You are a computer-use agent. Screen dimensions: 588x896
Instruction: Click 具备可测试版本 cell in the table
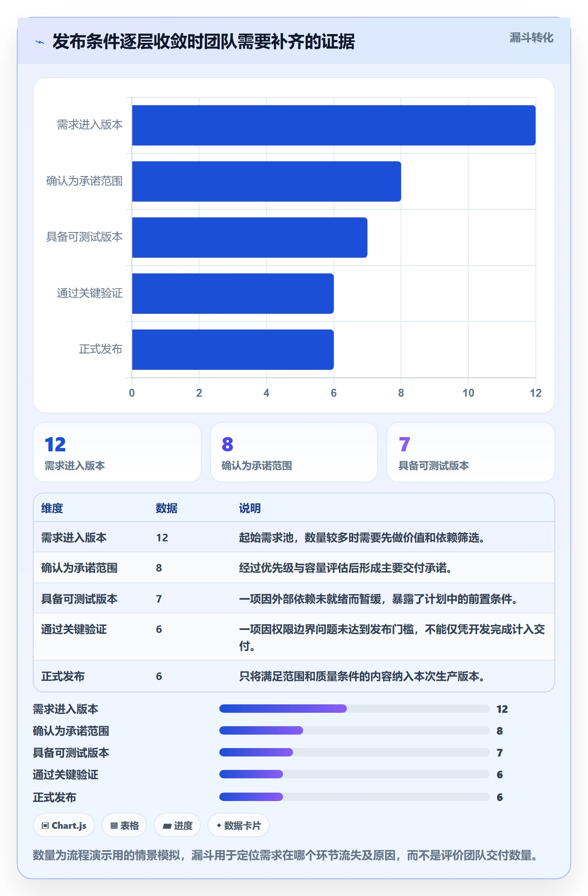(x=79, y=599)
